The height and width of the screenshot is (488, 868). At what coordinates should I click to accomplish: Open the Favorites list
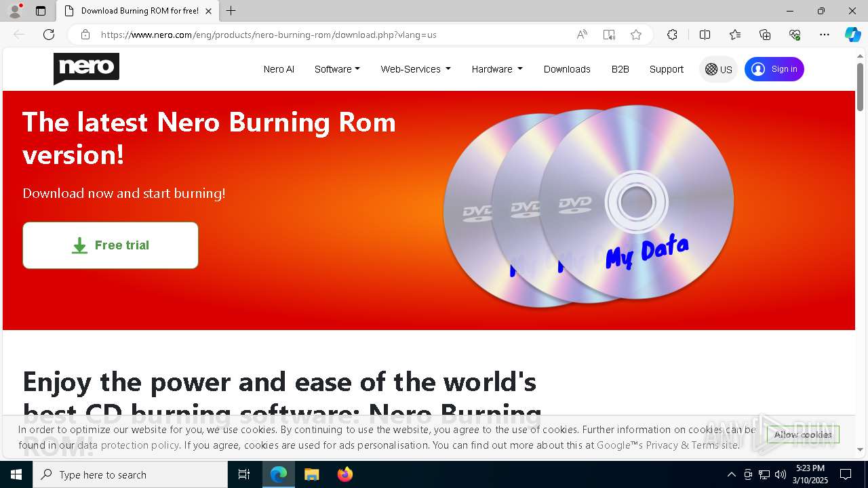(735, 35)
